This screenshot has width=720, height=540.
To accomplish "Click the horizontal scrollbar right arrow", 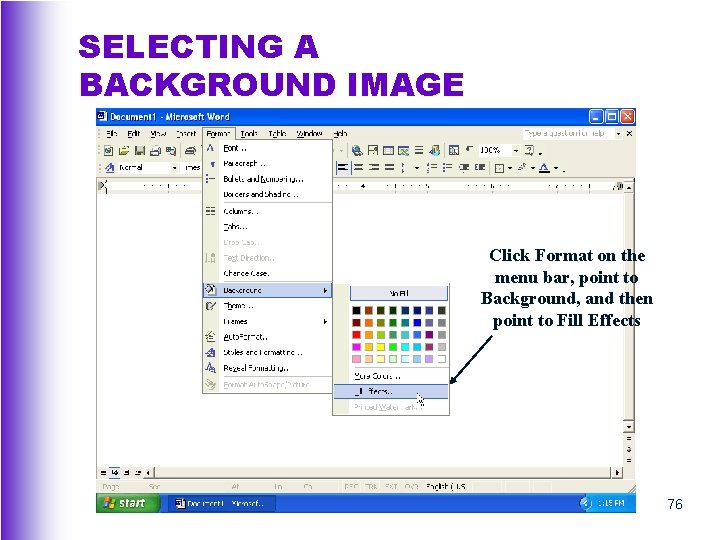I will click(617, 472).
